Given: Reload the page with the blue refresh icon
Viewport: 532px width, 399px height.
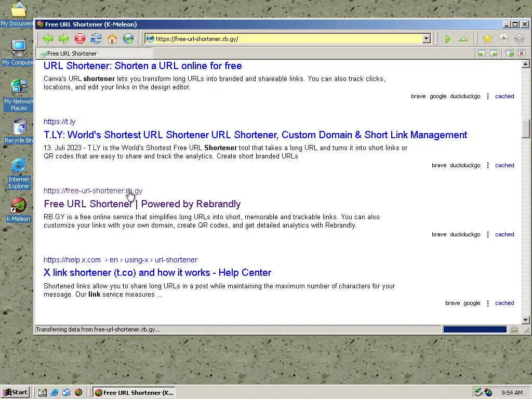Looking at the screenshot, I should pyautogui.click(x=96, y=38).
